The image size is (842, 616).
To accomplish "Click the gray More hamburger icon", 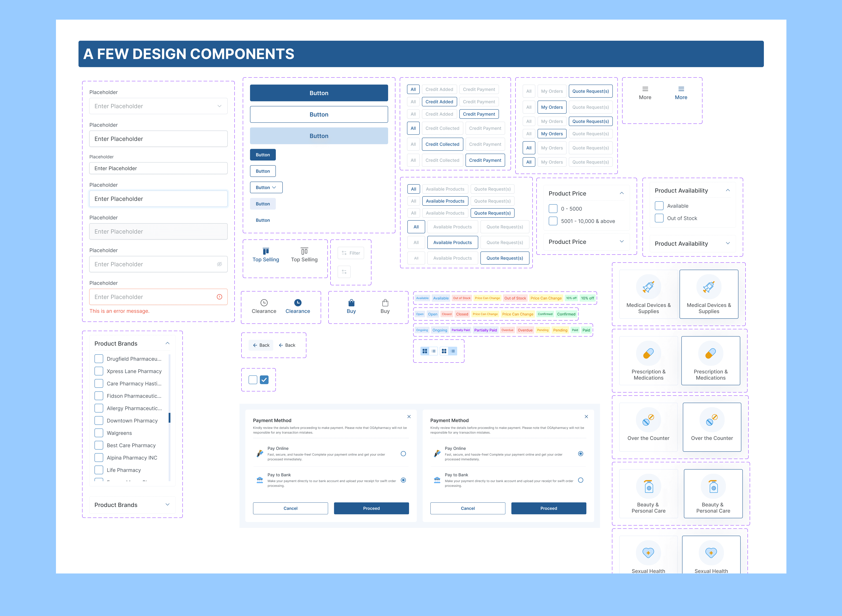I will pyautogui.click(x=645, y=89).
